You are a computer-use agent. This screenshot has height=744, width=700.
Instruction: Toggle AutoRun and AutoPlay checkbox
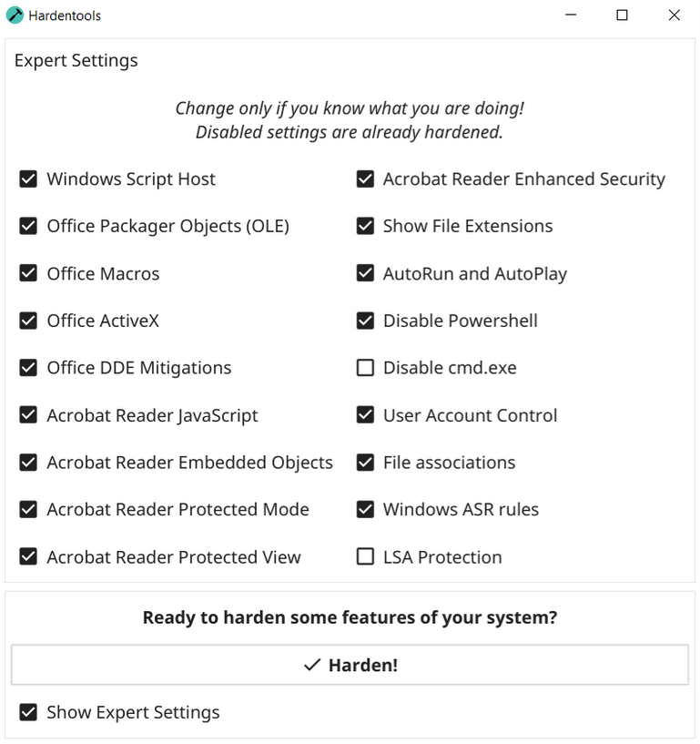pyautogui.click(x=365, y=273)
